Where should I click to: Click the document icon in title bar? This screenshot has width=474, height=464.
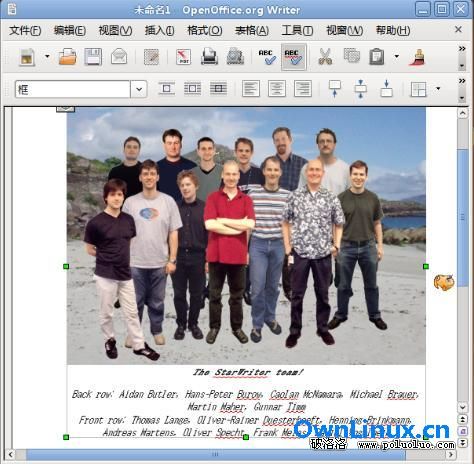pos(11,9)
